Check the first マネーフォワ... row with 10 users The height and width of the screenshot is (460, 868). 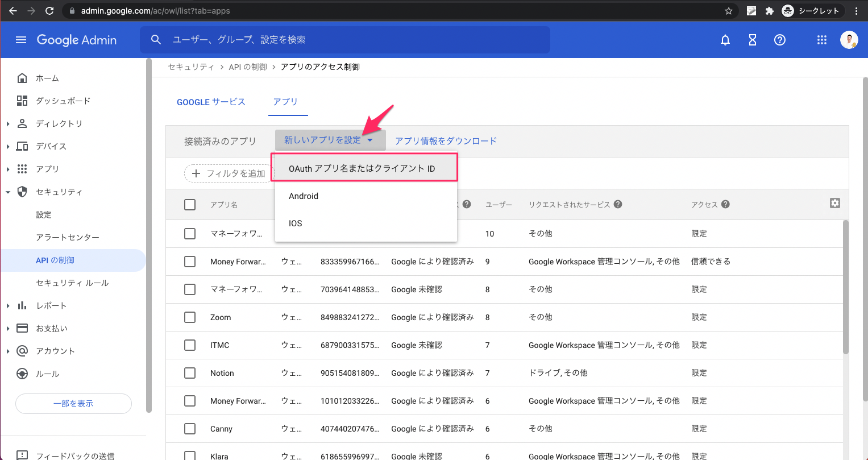[x=190, y=234]
